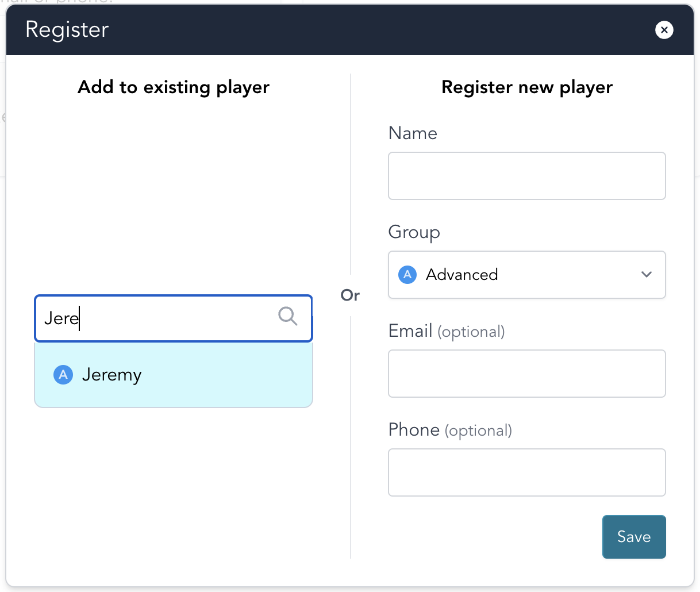Click the "Add to existing player" heading
Image resolution: width=700 pixels, height=592 pixels.
pyautogui.click(x=174, y=87)
